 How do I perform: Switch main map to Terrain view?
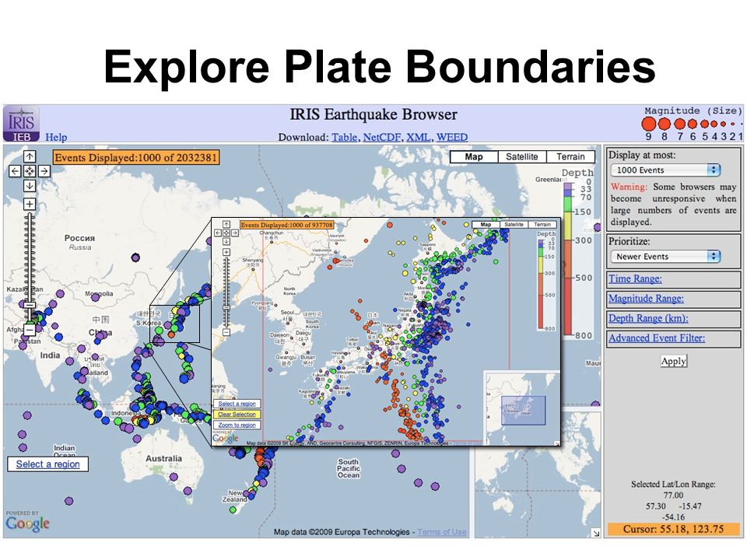click(570, 156)
